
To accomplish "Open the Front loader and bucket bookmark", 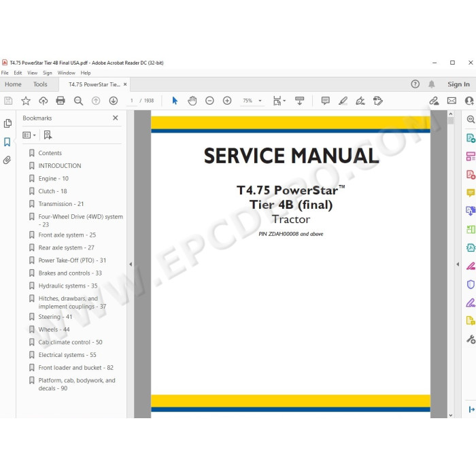I will pos(76,368).
